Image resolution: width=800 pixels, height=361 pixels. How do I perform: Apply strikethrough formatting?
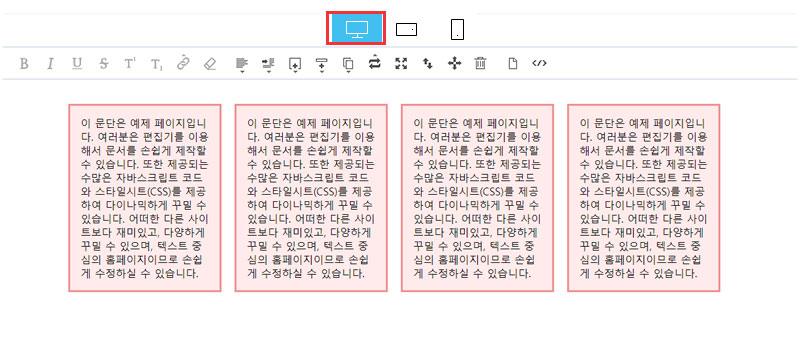[104, 64]
